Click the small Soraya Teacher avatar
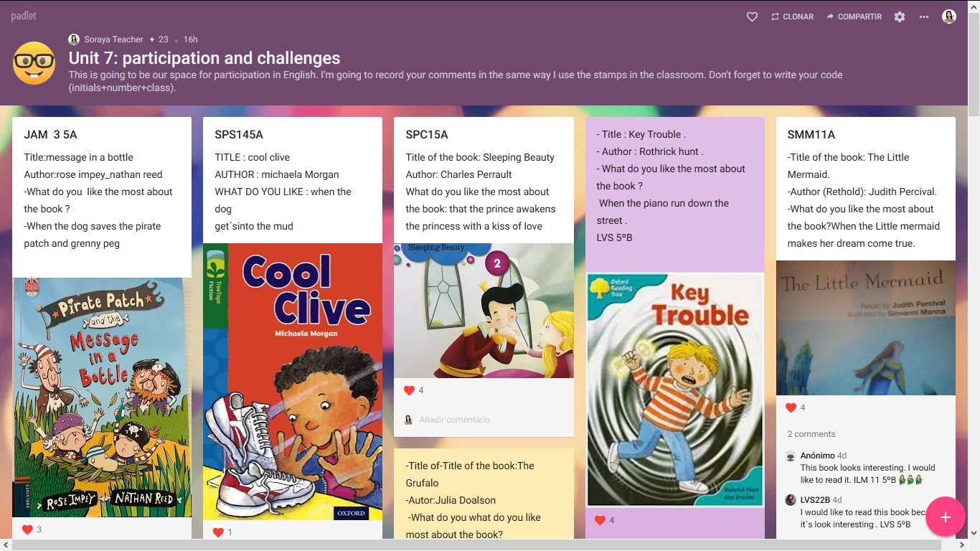 click(74, 39)
